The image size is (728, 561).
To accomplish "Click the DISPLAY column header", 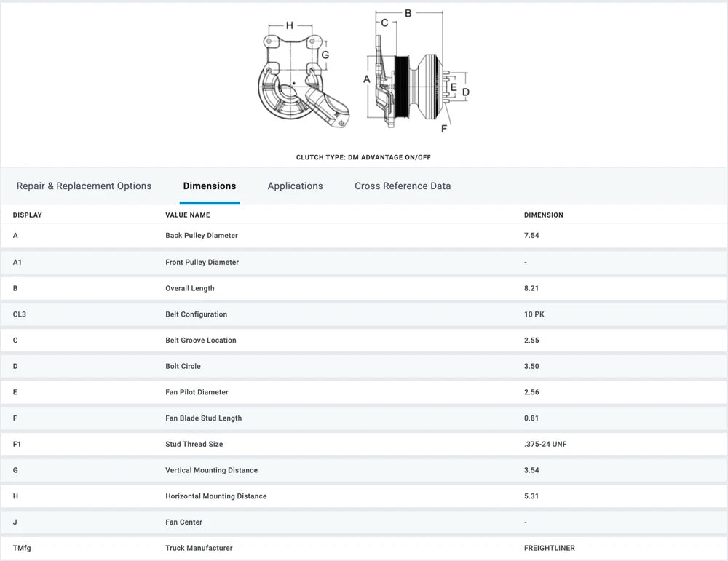I will click(x=28, y=215).
